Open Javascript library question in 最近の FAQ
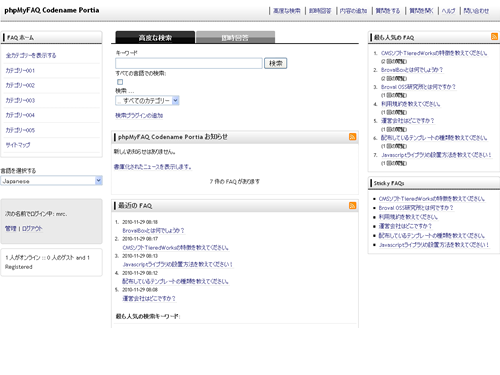 coord(177,264)
